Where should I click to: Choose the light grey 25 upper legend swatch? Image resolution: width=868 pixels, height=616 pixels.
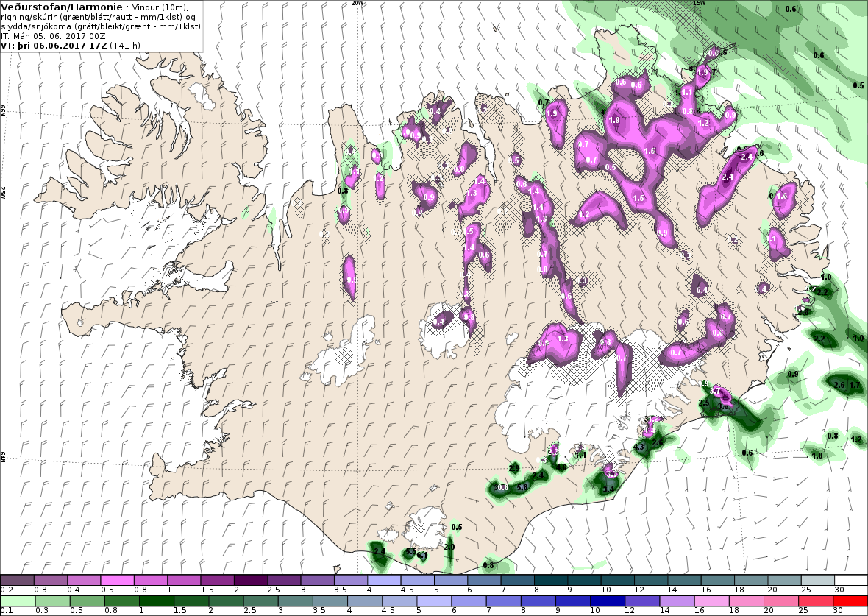pyautogui.click(x=817, y=581)
